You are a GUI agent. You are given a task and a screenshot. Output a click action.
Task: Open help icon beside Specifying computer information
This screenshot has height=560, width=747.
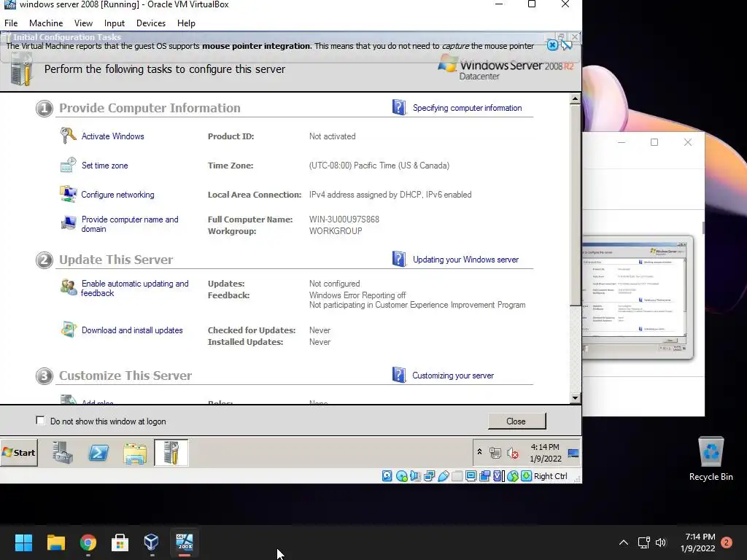click(x=399, y=107)
